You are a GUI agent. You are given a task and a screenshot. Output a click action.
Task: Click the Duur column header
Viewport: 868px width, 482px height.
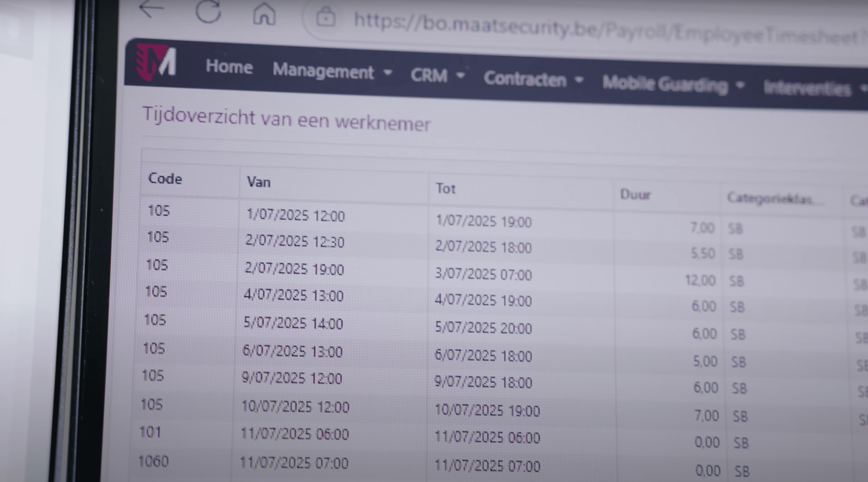[x=635, y=194]
